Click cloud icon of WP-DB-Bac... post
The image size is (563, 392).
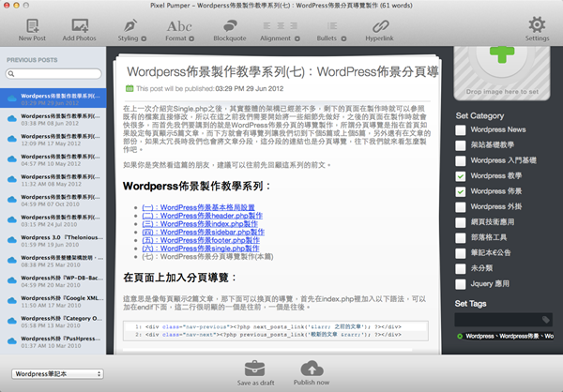[x=12, y=280]
